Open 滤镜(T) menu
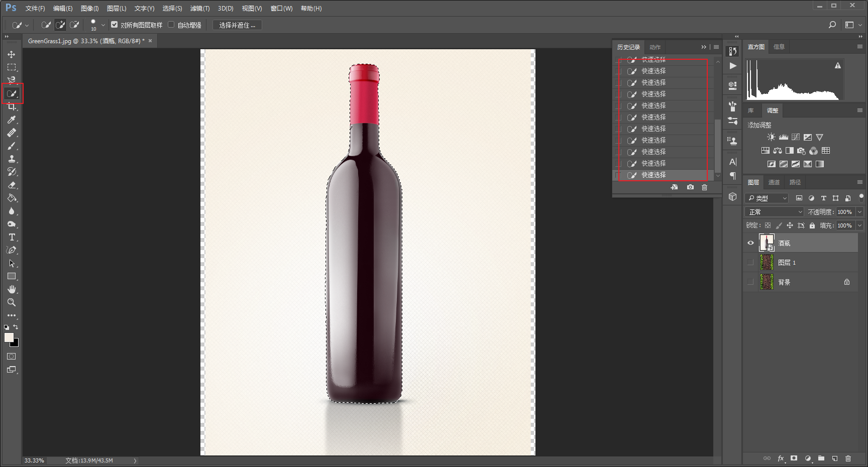The image size is (868, 467). 200,9
